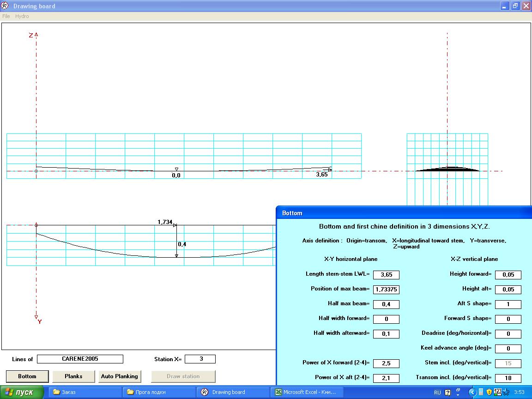Viewport: 532px width, 399px height.
Task: Click the Planks button
Action: coord(73,376)
